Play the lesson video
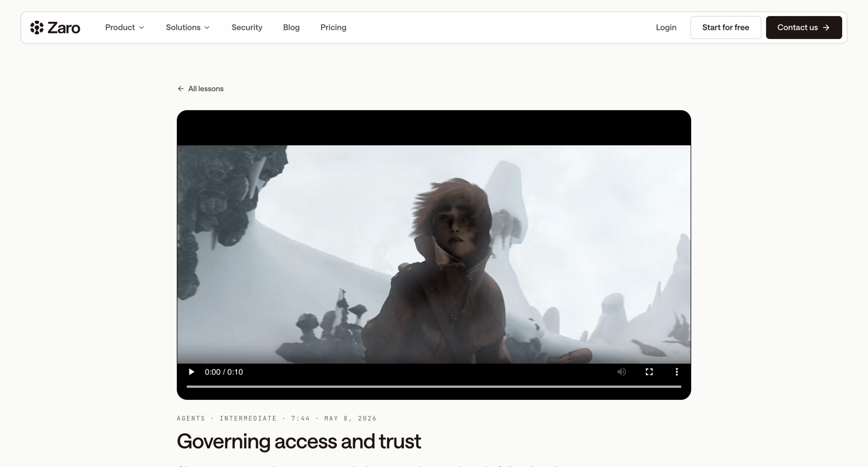Image resolution: width=868 pixels, height=467 pixels. [191, 372]
